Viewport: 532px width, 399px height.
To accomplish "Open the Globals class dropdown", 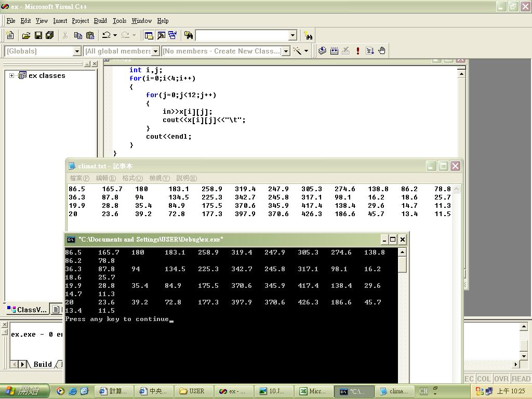I will pyautogui.click(x=77, y=51).
